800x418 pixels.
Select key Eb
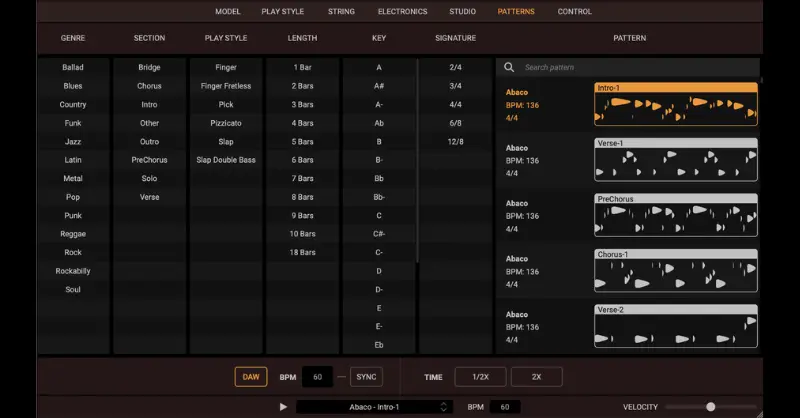[x=379, y=345]
